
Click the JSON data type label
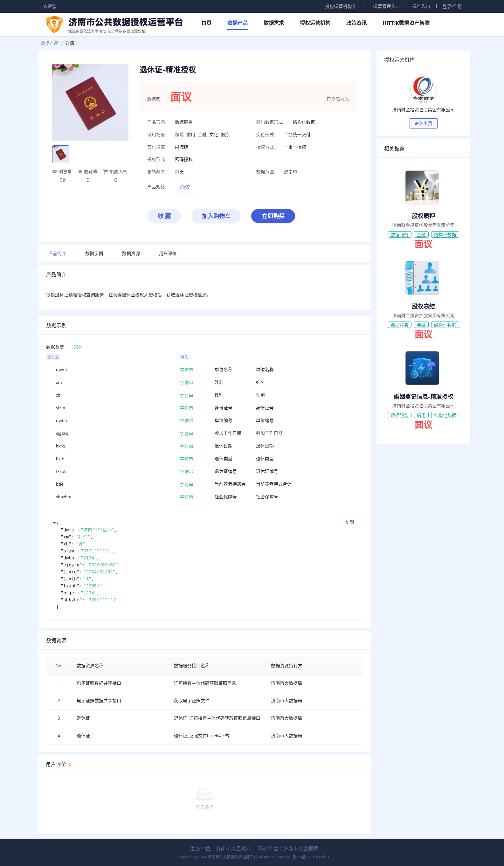(77, 347)
